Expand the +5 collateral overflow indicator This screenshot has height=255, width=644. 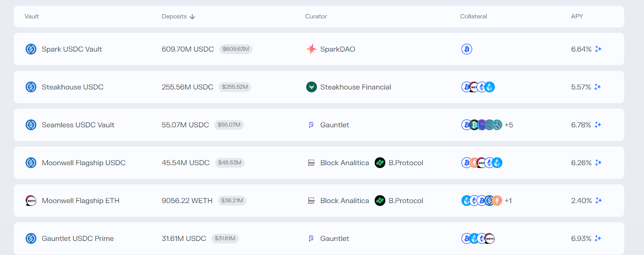point(509,125)
